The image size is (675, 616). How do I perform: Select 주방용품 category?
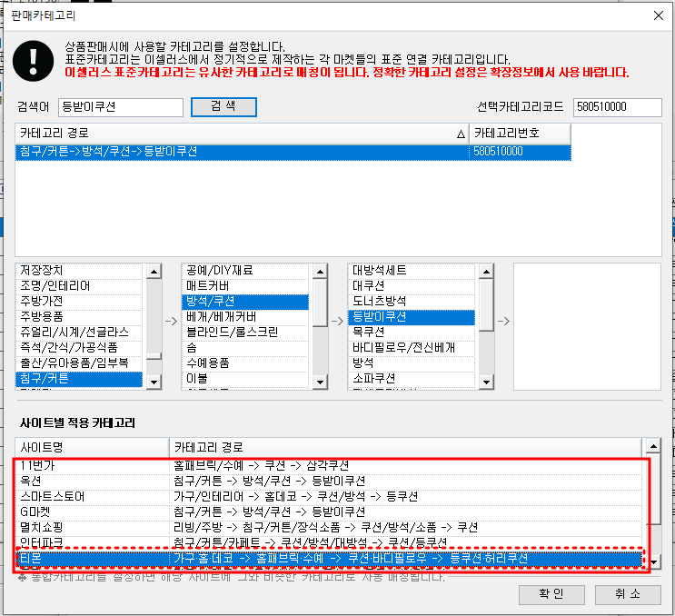point(79,317)
